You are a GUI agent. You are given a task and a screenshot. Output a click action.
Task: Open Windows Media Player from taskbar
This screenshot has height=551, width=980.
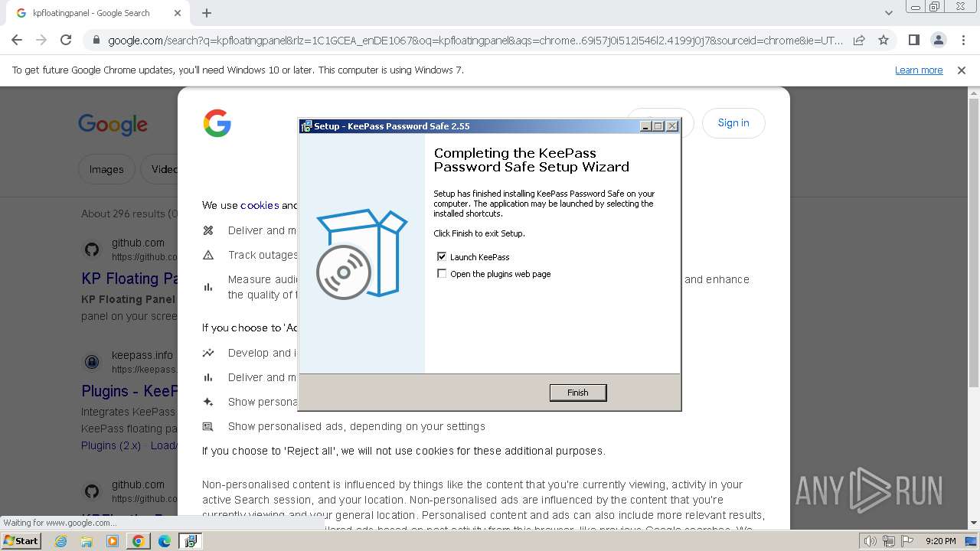pyautogui.click(x=113, y=541)
